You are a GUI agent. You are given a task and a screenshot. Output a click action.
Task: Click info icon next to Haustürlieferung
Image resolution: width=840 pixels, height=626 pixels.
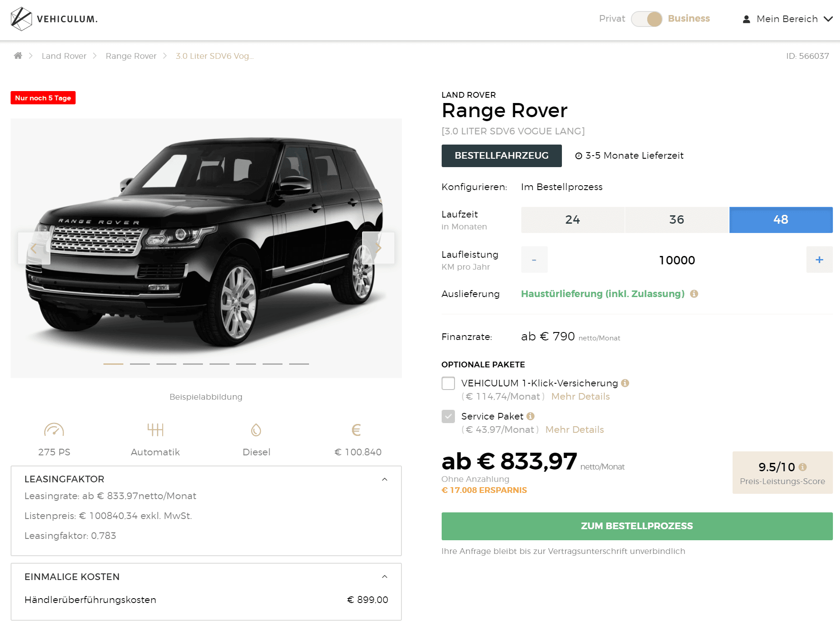coord(694,294)
